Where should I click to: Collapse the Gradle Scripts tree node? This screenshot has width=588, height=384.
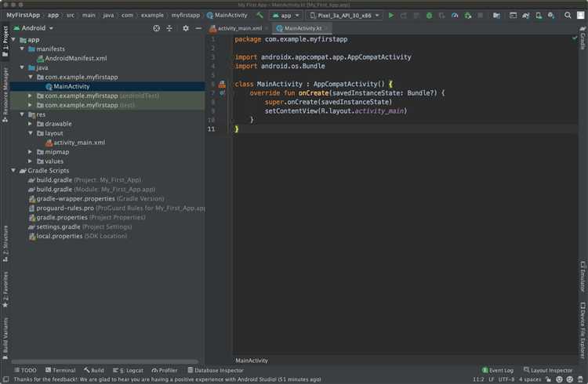pos(13,170)
